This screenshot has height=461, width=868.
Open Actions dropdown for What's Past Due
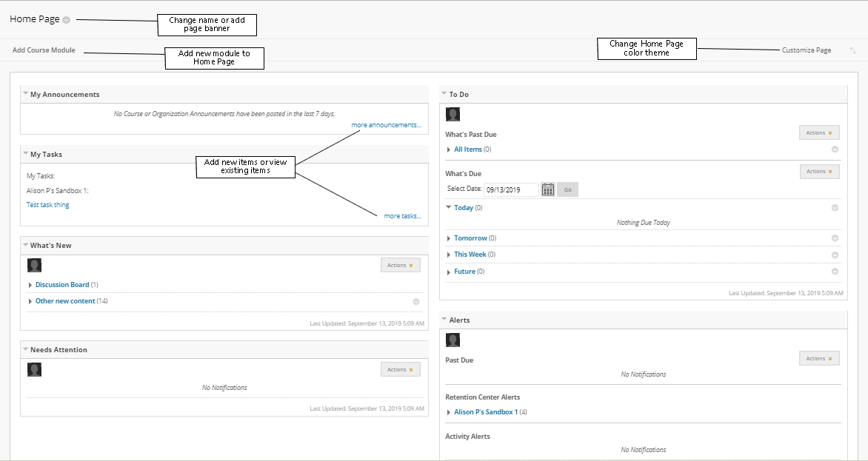click(819, 133)
